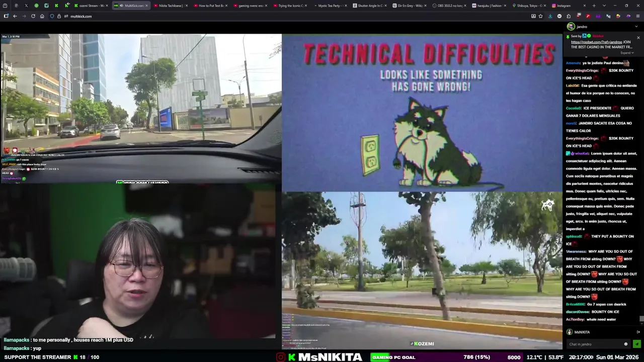Open the reader or picture-in-picture toolbar icon

[x=533, y=16]
